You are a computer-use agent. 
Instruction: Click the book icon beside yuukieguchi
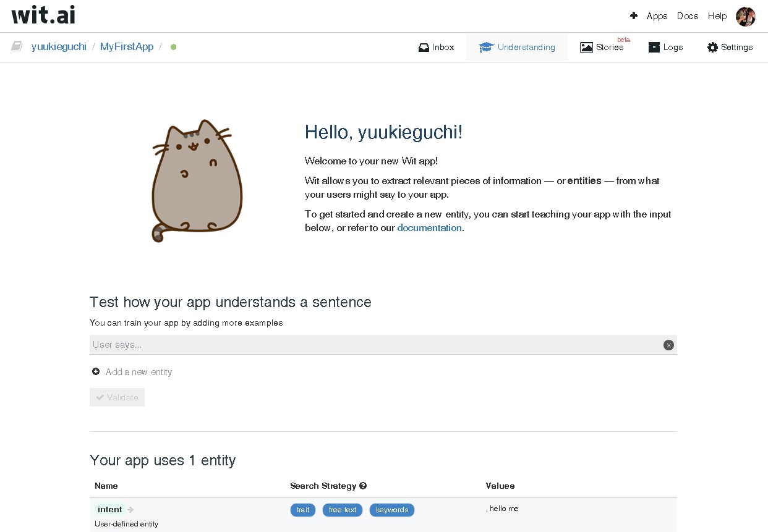click(17, 46)
